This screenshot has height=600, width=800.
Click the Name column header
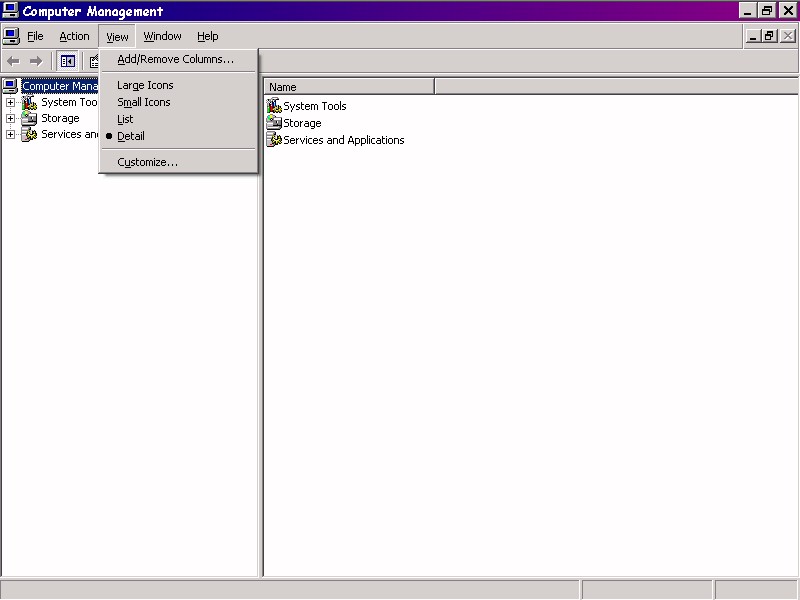click(x=349, y=87)
